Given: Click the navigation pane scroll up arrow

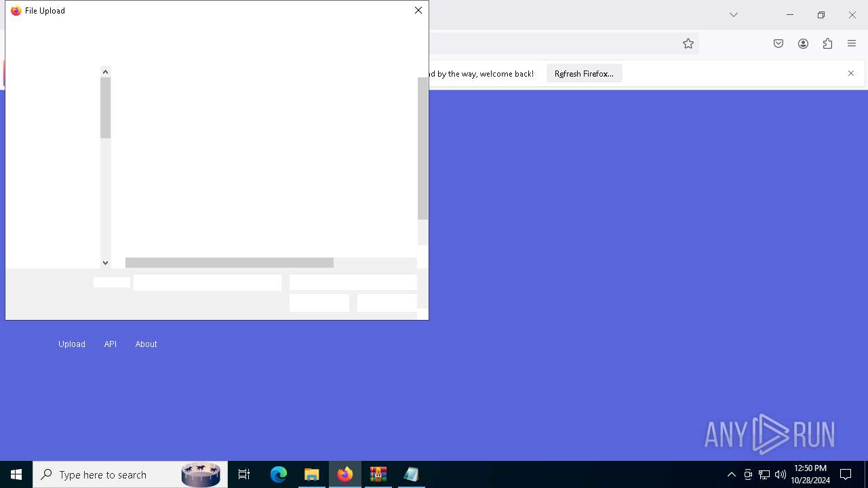Looking at the screenshot, I should tap(105, 71).
